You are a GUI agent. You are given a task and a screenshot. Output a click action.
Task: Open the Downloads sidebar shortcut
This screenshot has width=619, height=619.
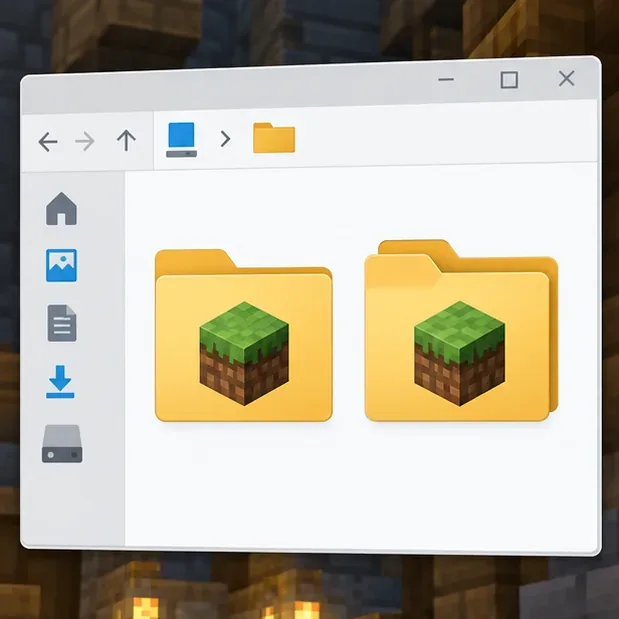pyautogui.click(x=60, y=382)
